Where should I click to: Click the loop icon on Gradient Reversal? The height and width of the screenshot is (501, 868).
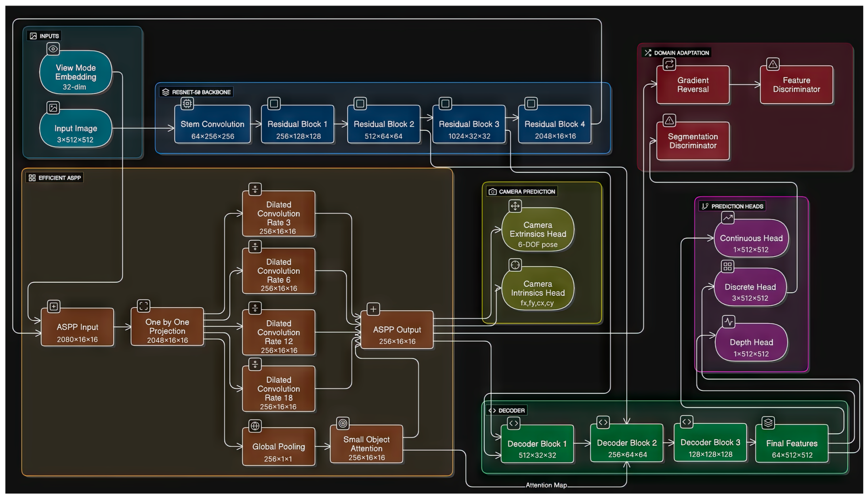(x=669, y=64)
